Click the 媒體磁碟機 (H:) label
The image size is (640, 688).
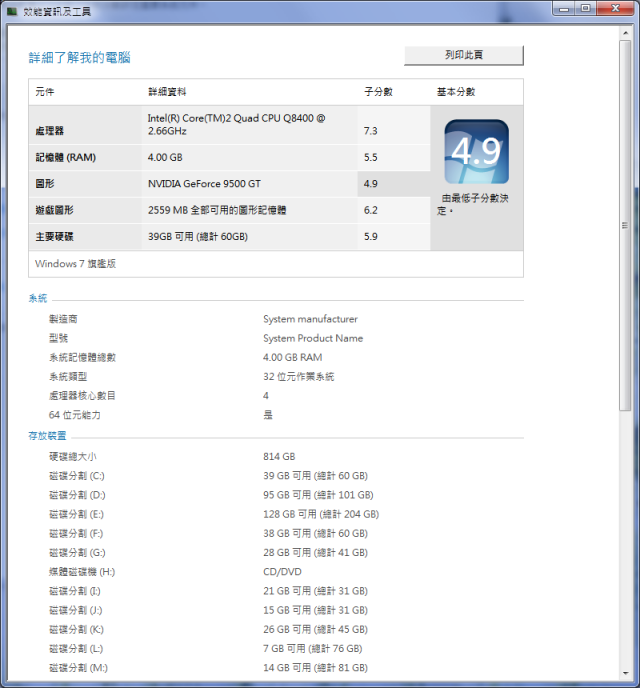(82, 572)
